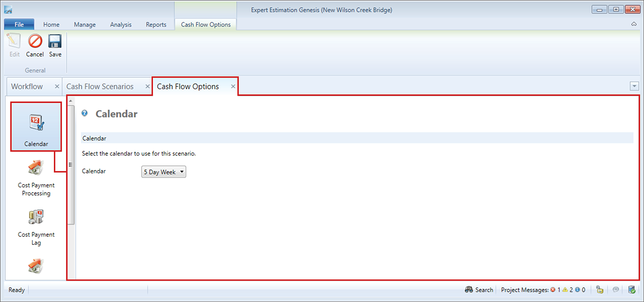This screenshot has width=644, height=302.
Task: Click the database status icon in status bar
Action: (x=631, y=290)
